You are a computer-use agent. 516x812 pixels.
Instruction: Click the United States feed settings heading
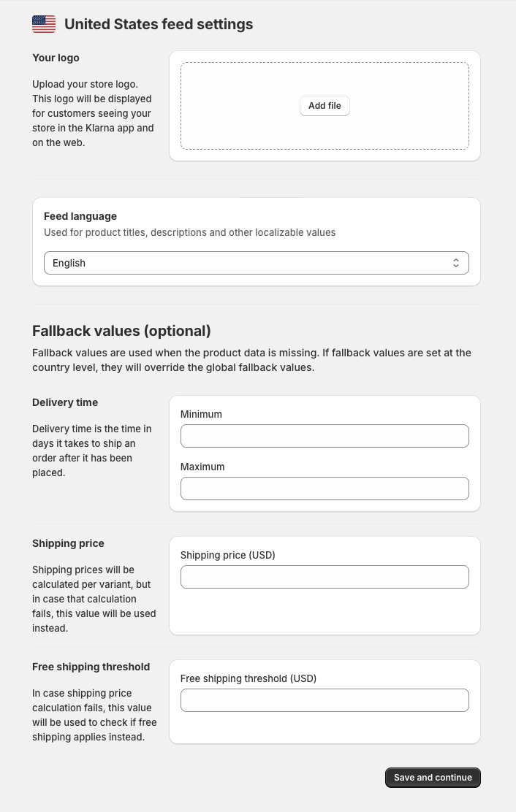159,24
